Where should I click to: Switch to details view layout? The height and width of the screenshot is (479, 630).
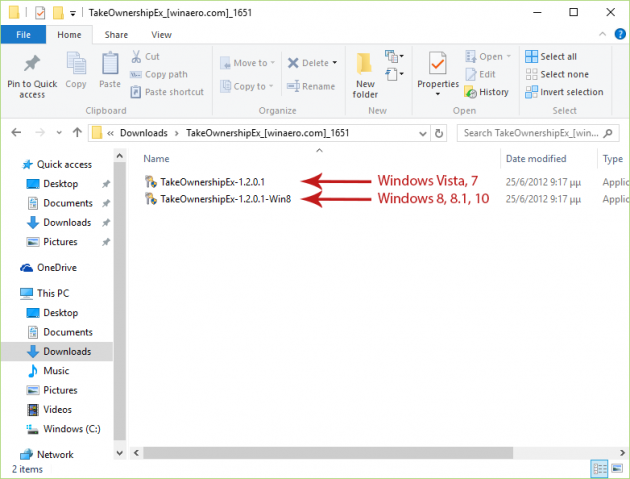point(598,468)
